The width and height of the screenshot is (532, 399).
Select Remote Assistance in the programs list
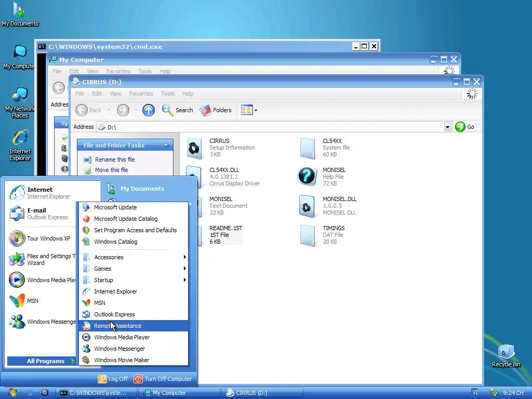[x=134, y=326]
